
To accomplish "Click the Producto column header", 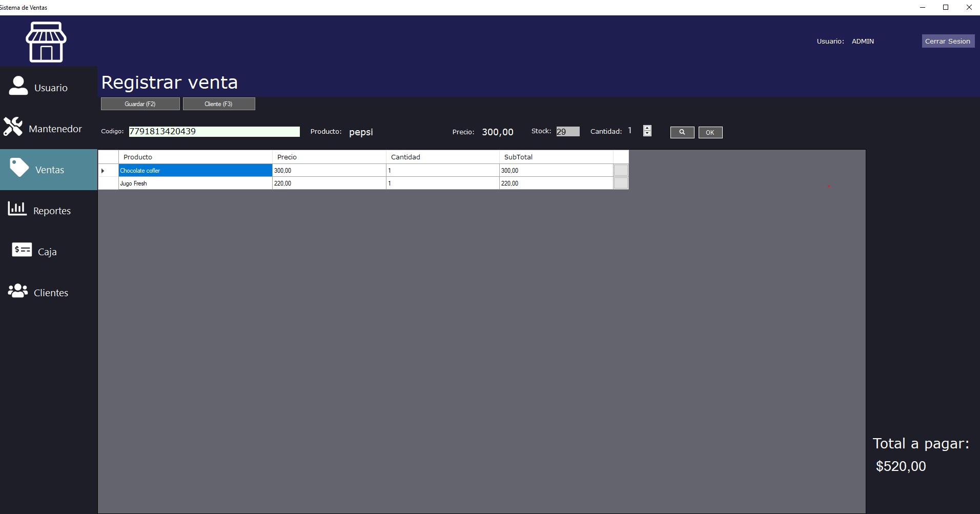I will [x=195, y=157].
